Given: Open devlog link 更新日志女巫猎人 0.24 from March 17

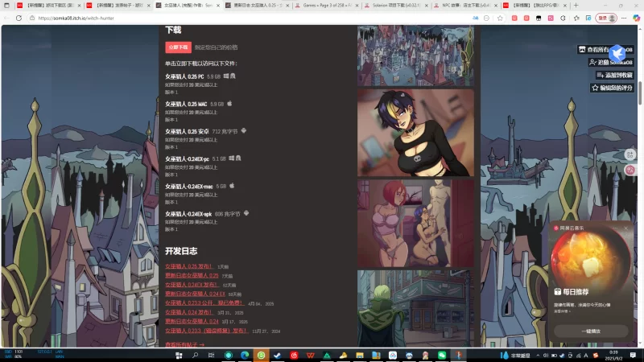Looking at the screenshot, I should click(x=192, y=321).
